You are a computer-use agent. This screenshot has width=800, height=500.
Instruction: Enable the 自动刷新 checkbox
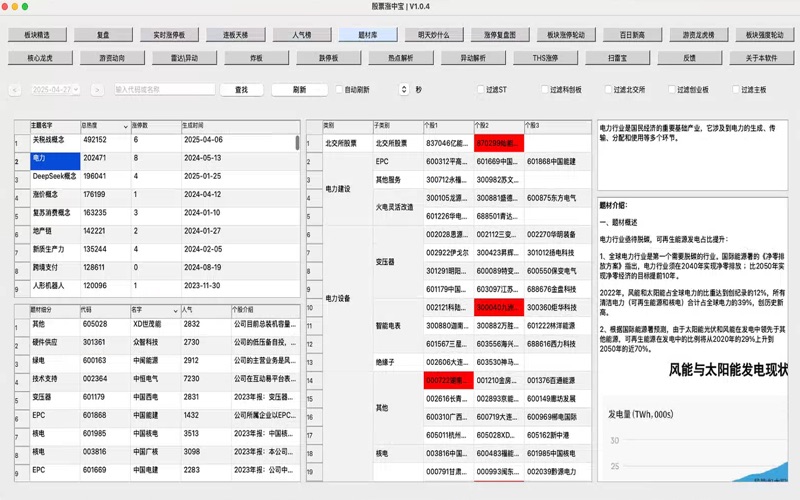click(340, 90)
